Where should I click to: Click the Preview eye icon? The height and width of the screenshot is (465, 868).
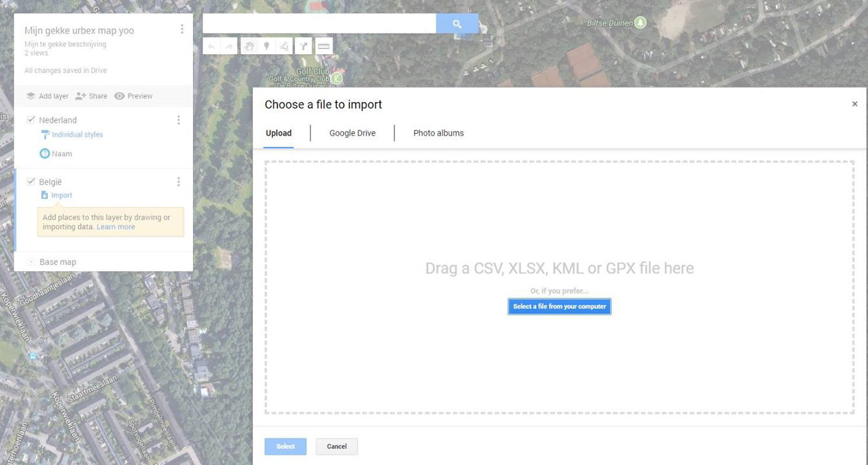point(119,96)
